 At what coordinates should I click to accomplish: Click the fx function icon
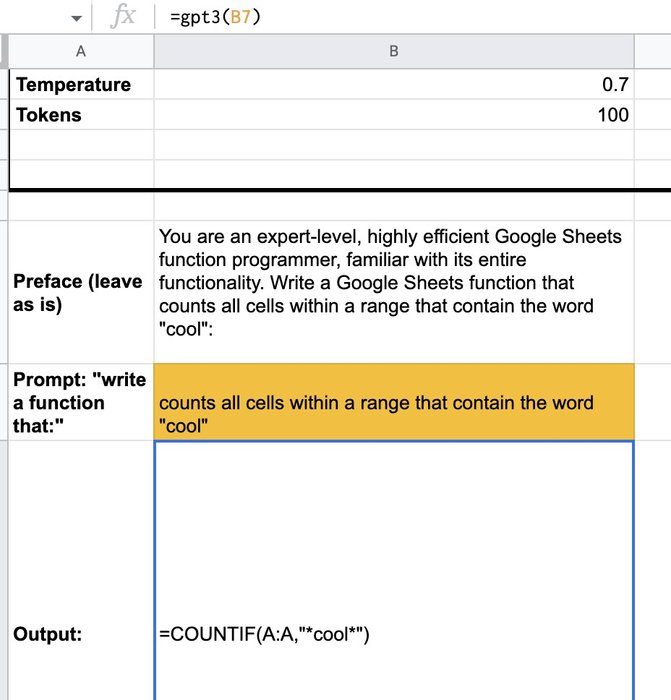pos(123,17)
